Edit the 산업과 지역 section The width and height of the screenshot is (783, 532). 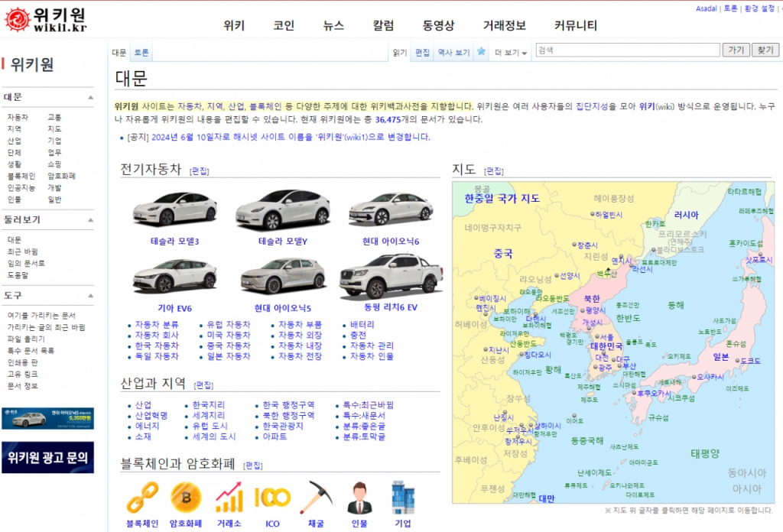[x=203, y=385]
